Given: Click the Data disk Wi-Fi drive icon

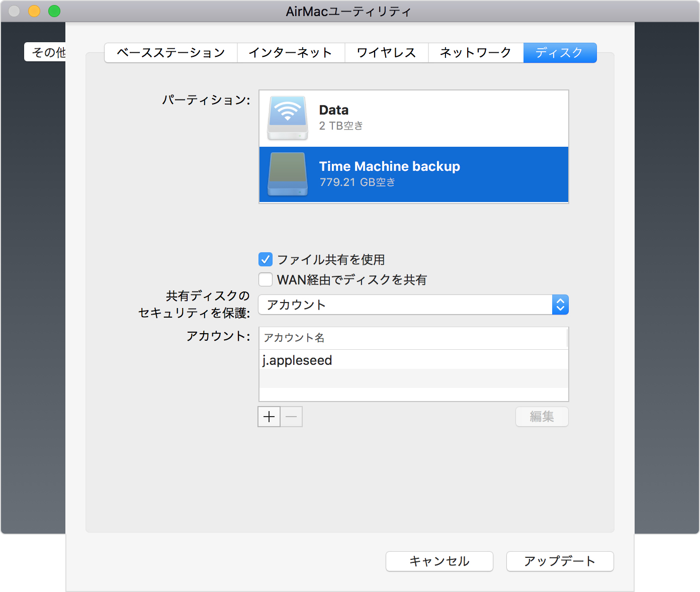Looking at the screenshot, I should pyautogui.click(x=288, y=118).
